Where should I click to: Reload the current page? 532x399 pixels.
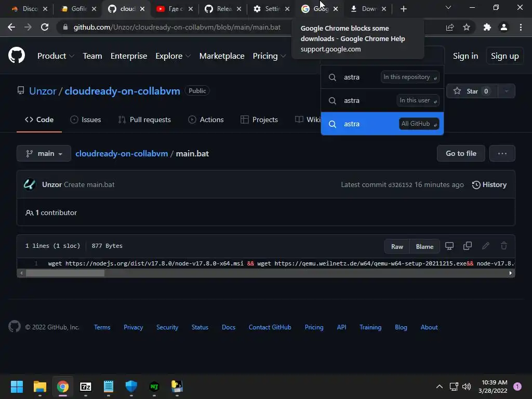45,27
